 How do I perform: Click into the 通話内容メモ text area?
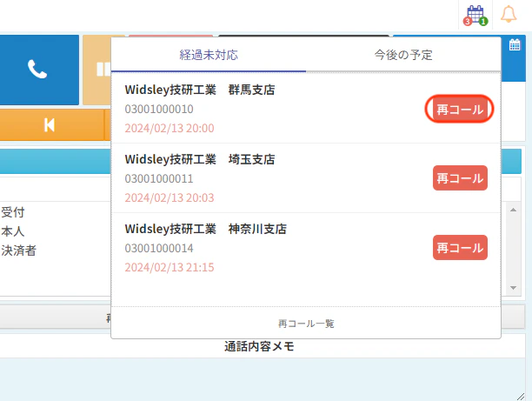tap(263, 379)
